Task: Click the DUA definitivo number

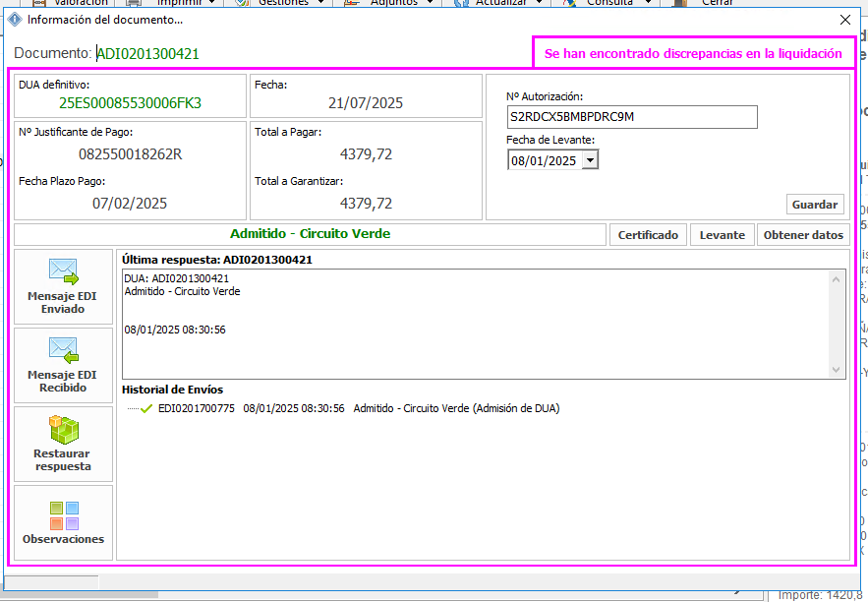Action: (x=130, y=102)
